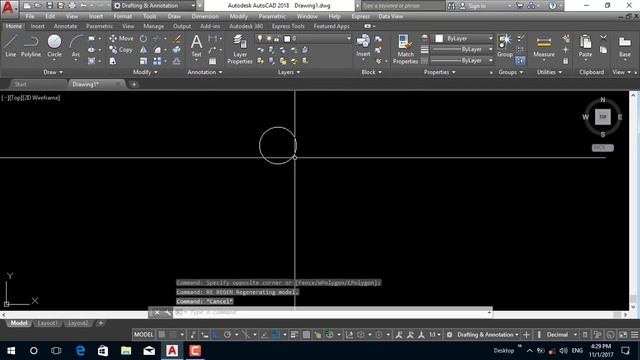Expand the Utilities panel
Screen dimensions: 640x360
click(x=549, y=72)
